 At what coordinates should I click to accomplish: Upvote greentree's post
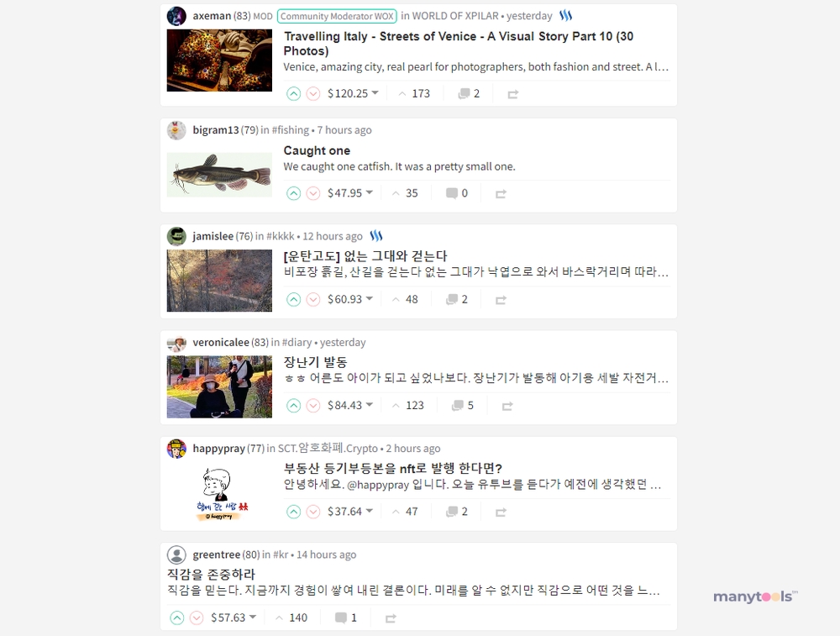click(176, 618)
